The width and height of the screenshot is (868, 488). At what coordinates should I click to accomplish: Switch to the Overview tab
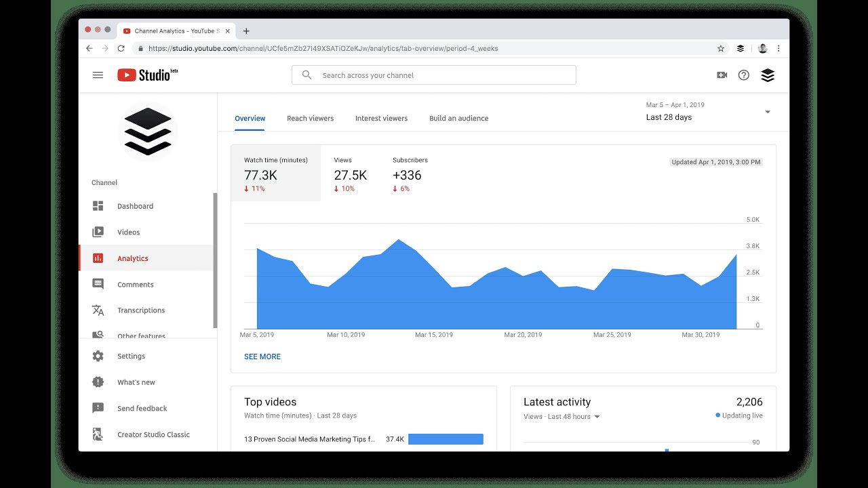pos(250,119)
